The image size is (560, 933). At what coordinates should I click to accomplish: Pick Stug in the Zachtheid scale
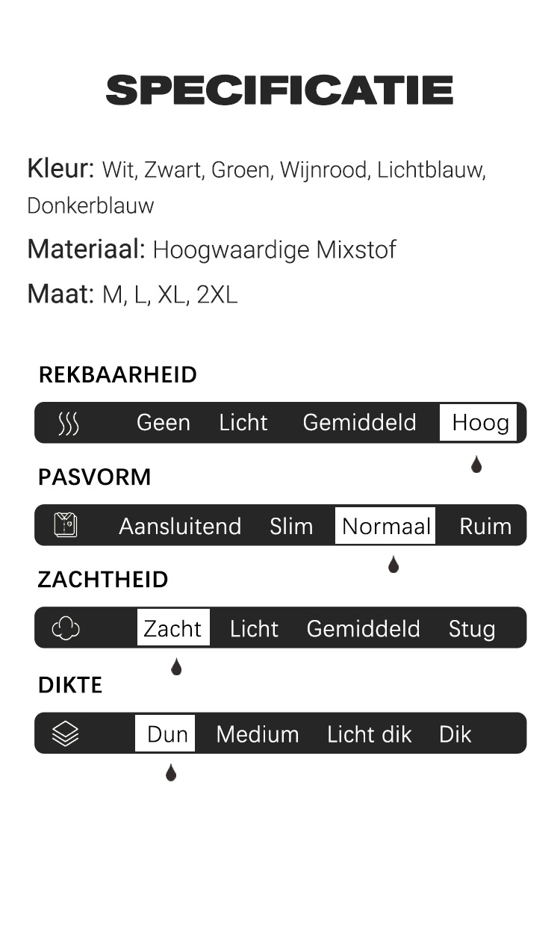point(472,629)
